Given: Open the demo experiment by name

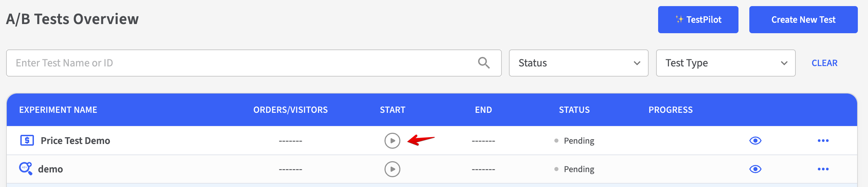Looking at the screenshot, I should [x=51, y=169].
